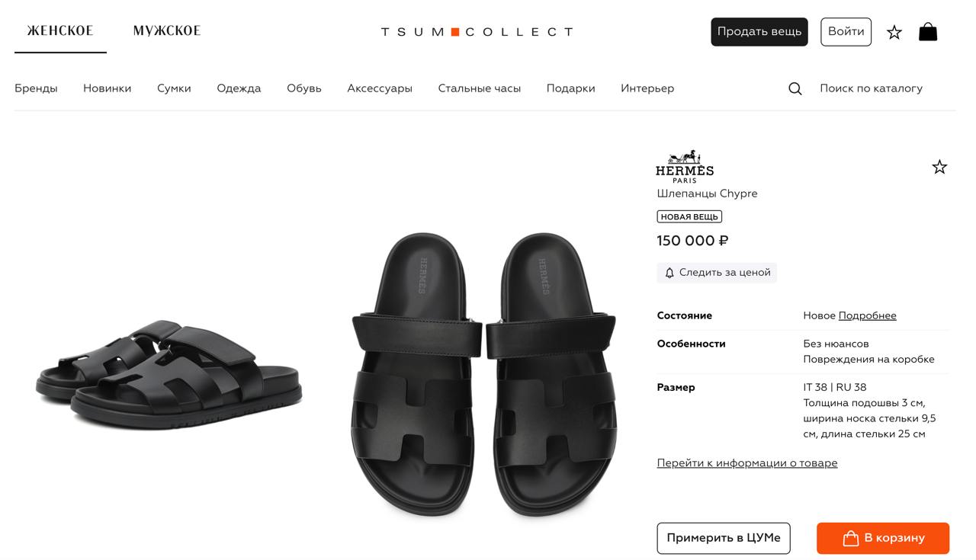Open the favorites star in header
Screen dimensions: 976x560
(x=894, y=32)
